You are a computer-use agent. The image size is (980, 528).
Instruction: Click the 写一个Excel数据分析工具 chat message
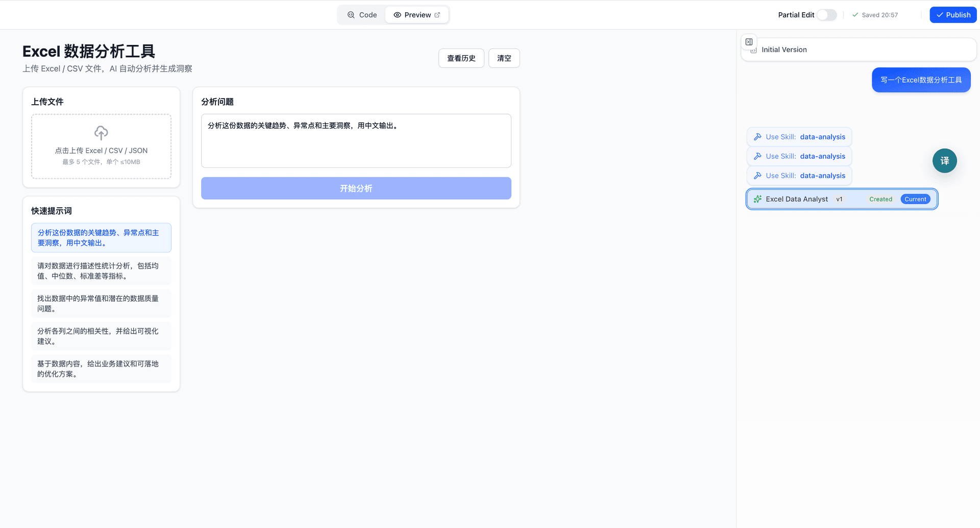tap(921, 80)
